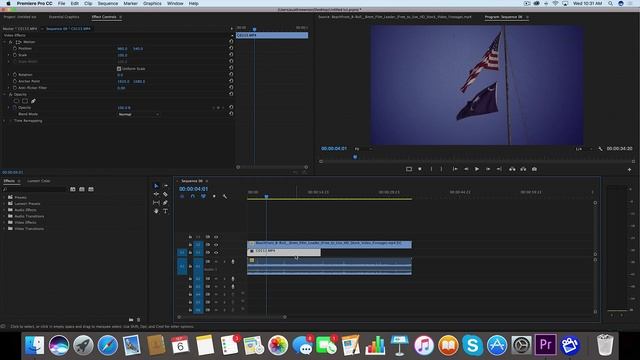Select the Type tool
The width and height of the screenshot is (640, 360).
click(165, 211)
